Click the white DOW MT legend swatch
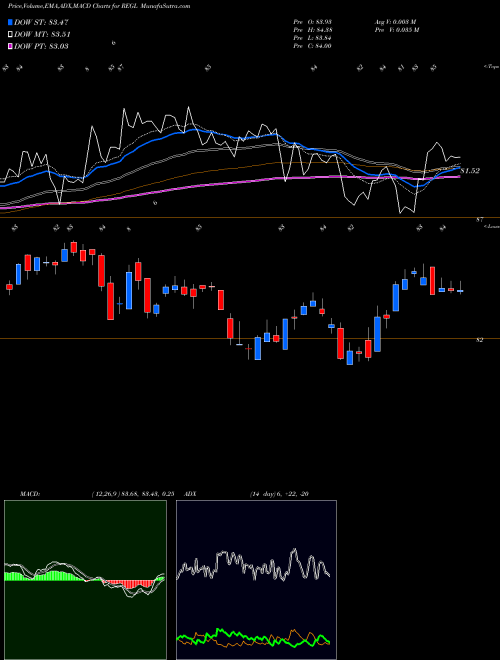Image resolution: width=500 pixels, height=660 pixels. pos(10,35)
